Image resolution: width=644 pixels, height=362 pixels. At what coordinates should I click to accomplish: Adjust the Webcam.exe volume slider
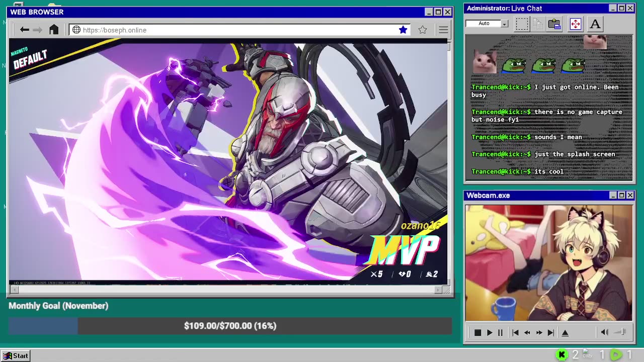click(x=620, y=332)
